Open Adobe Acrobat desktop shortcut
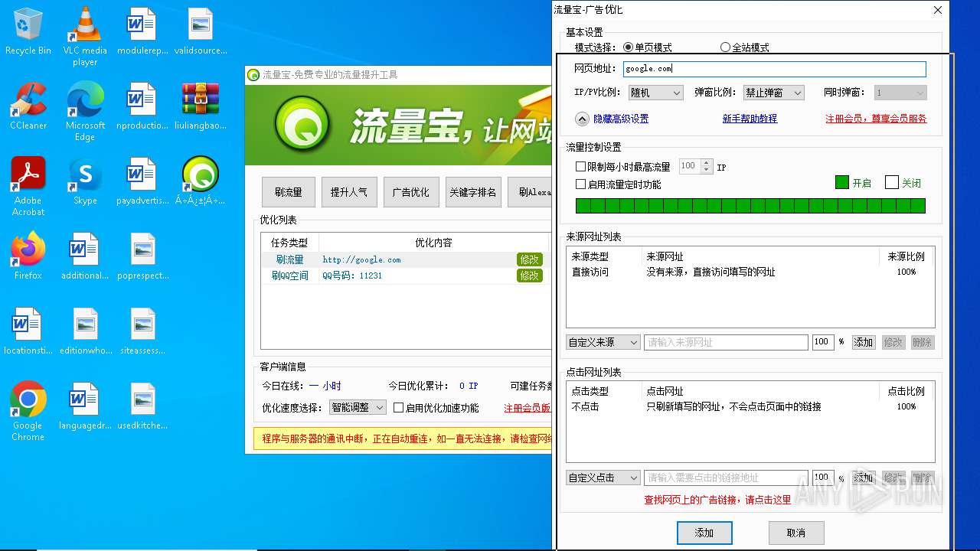Image resolution: width=980 pixels, height=551 pixels. (x=28, y=186)
